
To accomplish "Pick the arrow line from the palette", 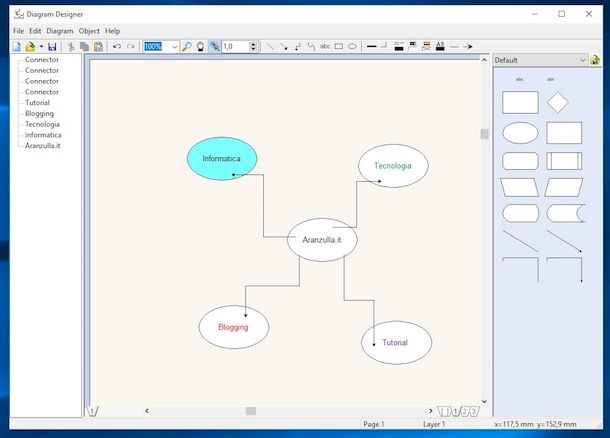I will point(564,241).
